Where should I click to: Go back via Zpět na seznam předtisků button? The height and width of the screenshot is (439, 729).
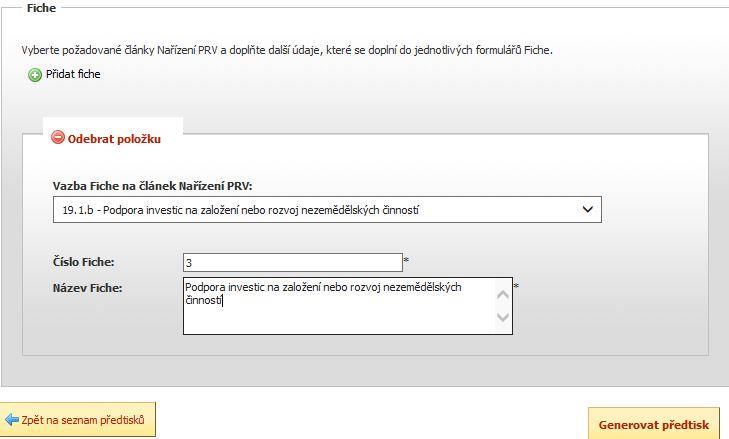[78, 420]
